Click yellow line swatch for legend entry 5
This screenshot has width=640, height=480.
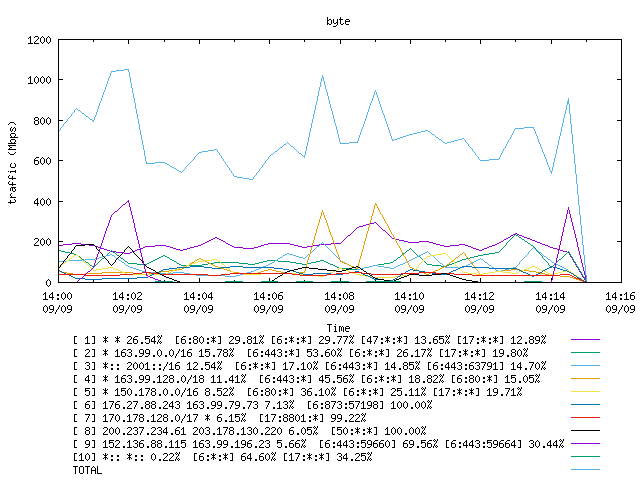[585, 391]
